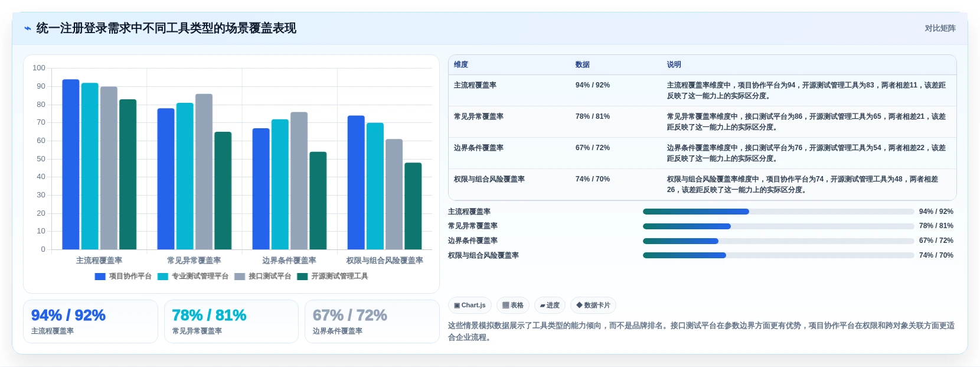This screenshot has width=980, height=367.
Task: Click the gray 接口测试平台 bar in 常见异常覆盖率 group
Action: coord(204,171)
